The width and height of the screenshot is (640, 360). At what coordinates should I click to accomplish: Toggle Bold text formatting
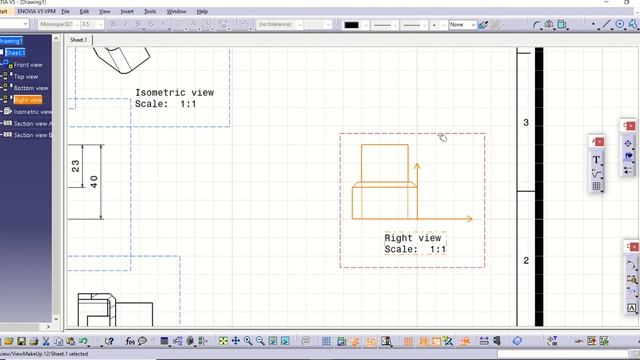(x=113, y=24)
